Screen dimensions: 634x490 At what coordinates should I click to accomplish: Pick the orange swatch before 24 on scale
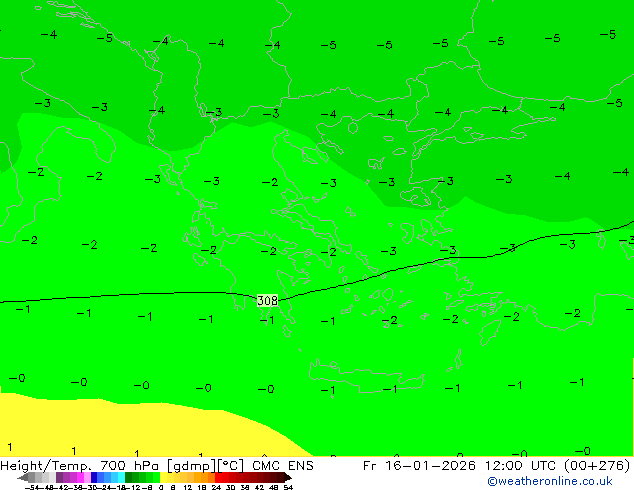tap(211, 477)
